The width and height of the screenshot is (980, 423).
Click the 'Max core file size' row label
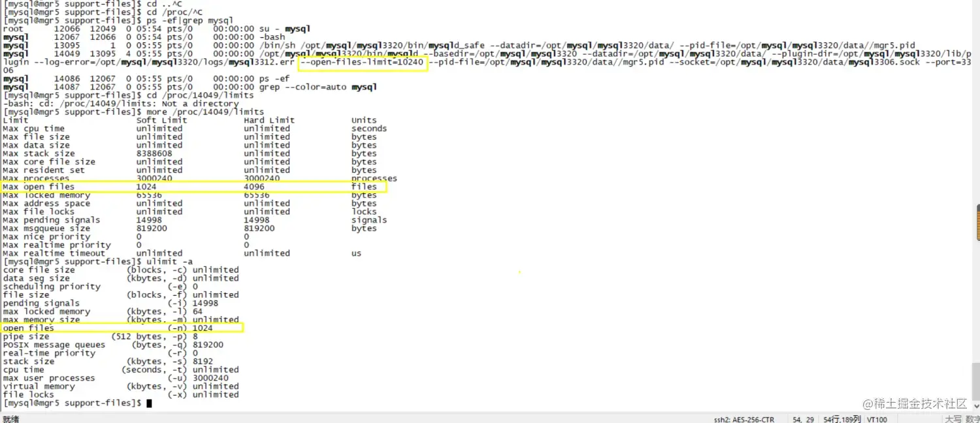pos(49,162)
